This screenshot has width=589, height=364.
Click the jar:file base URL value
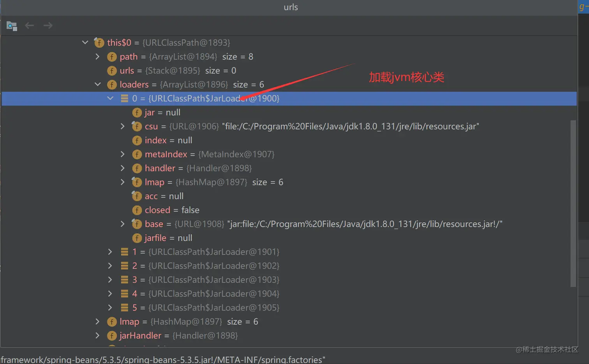(x=365, y=224)
